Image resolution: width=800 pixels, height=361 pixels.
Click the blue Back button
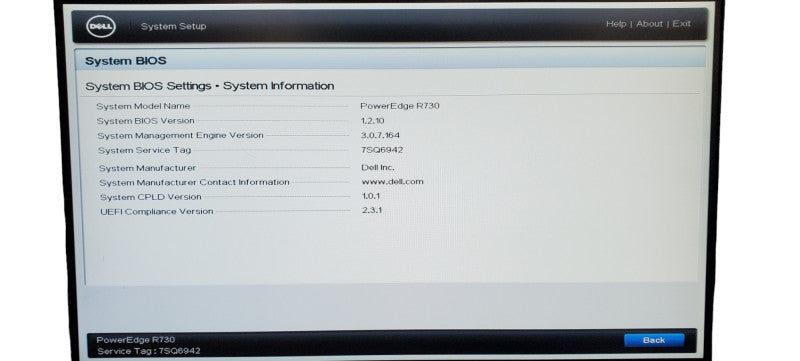(x=654, y=340)
